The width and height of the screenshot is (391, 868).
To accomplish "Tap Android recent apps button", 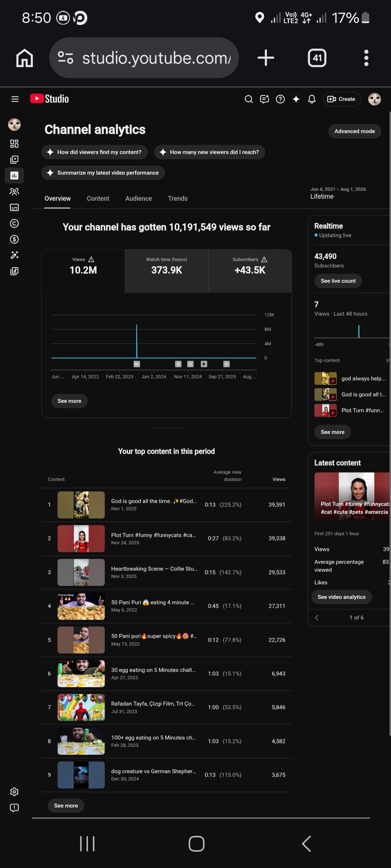I will tap(87, 844).
